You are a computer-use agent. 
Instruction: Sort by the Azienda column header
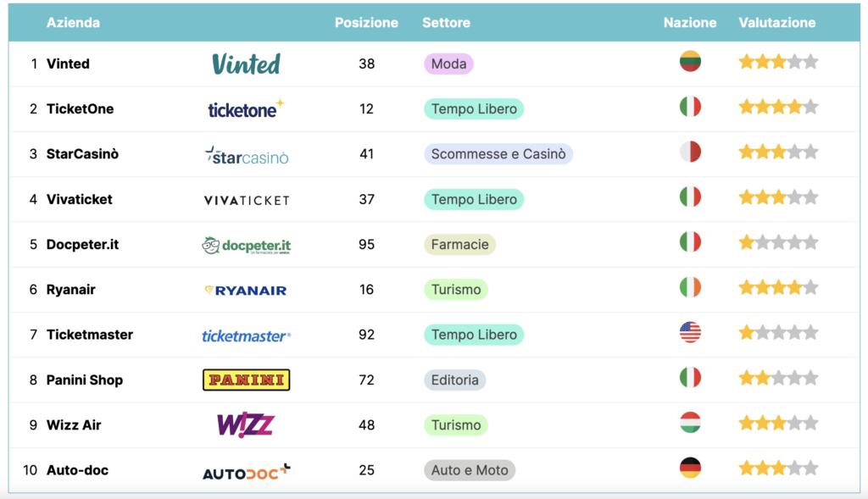(73, 23)
